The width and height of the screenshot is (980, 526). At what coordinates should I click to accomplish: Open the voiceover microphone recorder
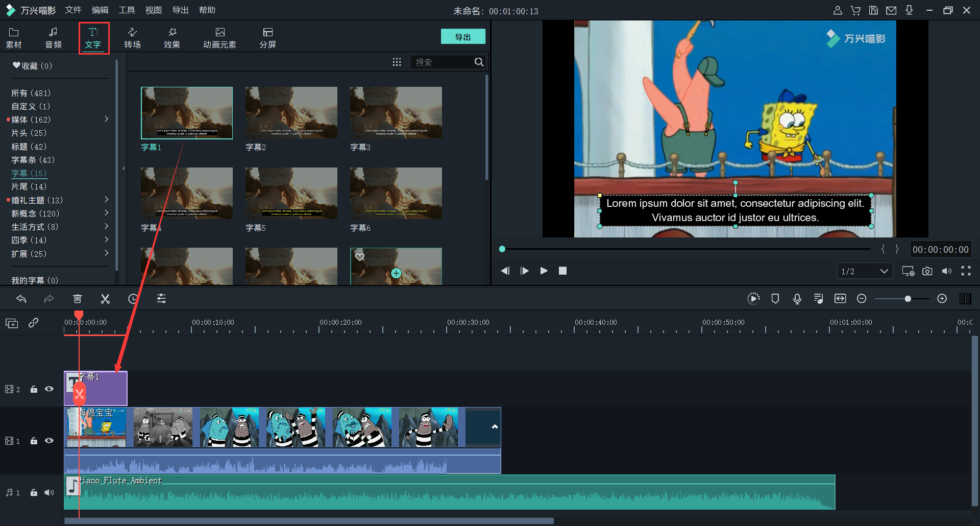pos(797,299)
